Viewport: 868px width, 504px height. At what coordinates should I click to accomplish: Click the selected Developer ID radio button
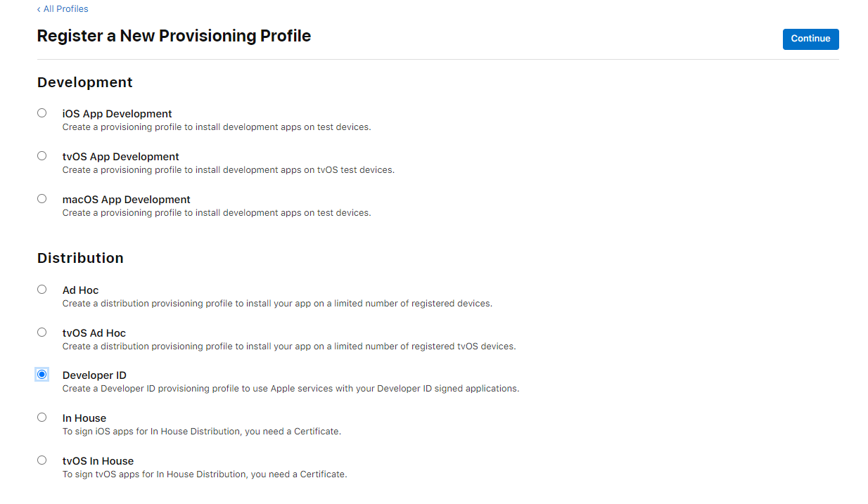(42, 375)
